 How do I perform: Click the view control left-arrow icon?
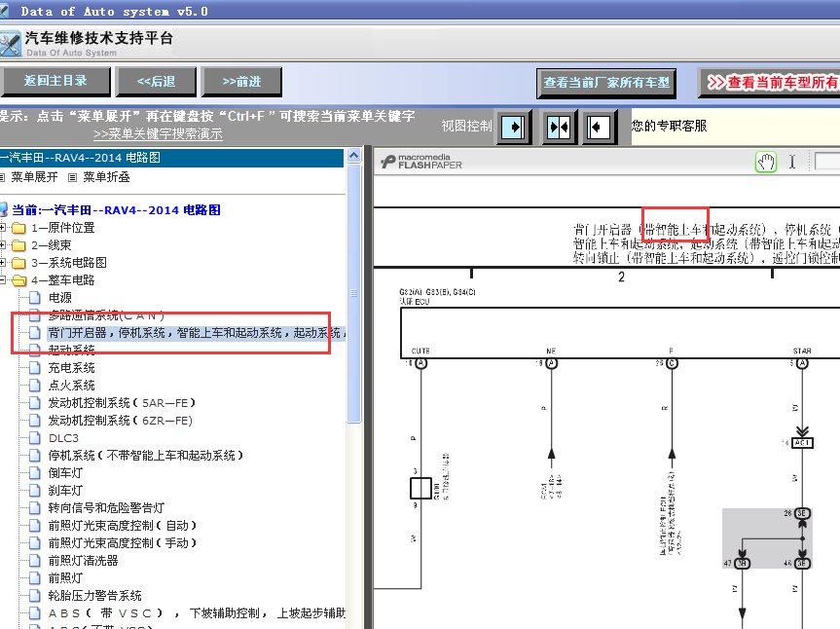pos(599,128)
